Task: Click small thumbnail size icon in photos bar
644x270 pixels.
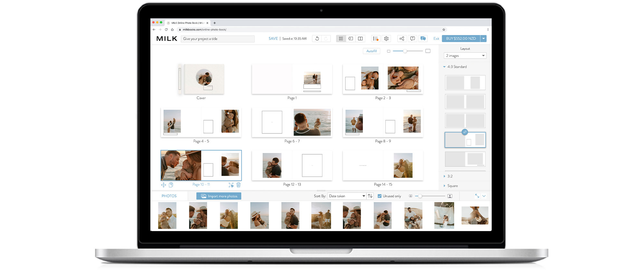Action: pos(411,196)
